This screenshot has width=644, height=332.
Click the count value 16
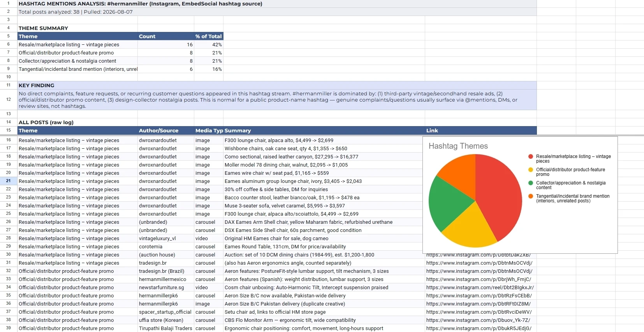coord(166,44)
